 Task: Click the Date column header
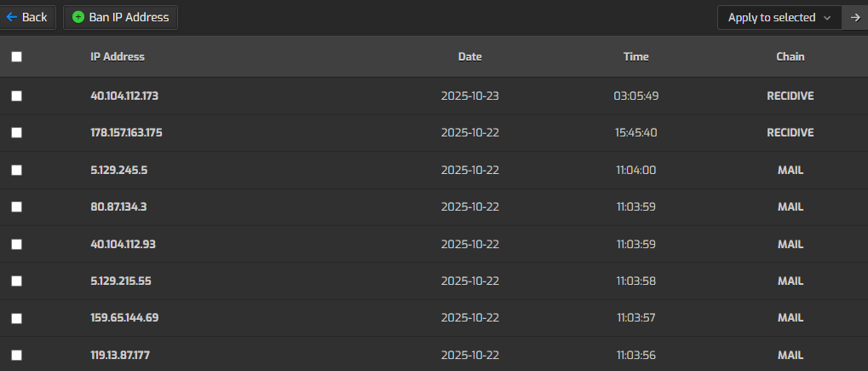pos(469,57)
